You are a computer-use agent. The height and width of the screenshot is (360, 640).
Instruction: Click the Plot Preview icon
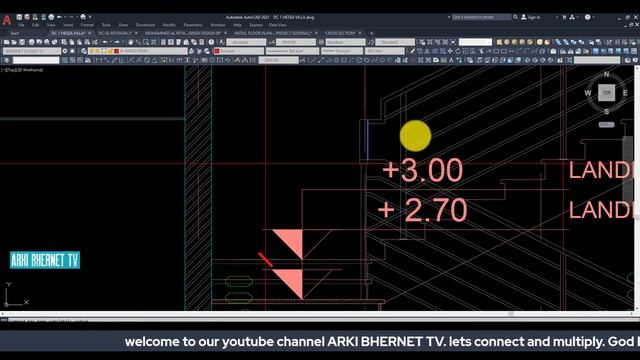pos(39,42)
